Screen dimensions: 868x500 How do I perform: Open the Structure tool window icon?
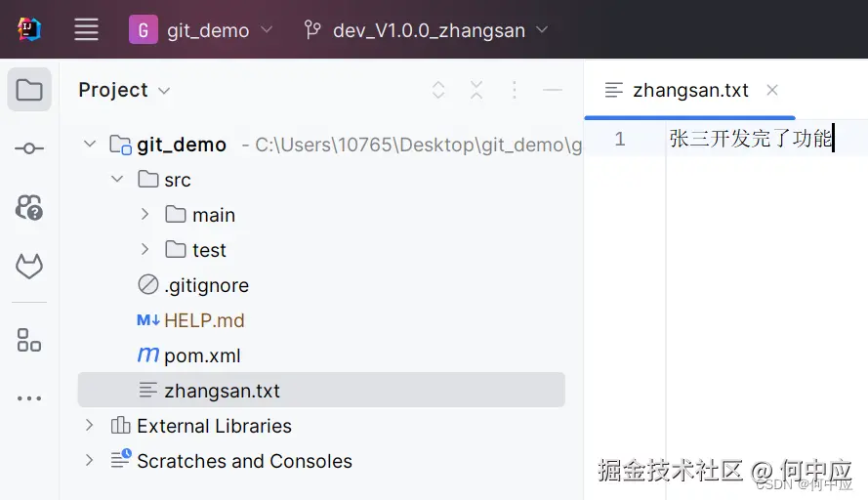(29, 340)
